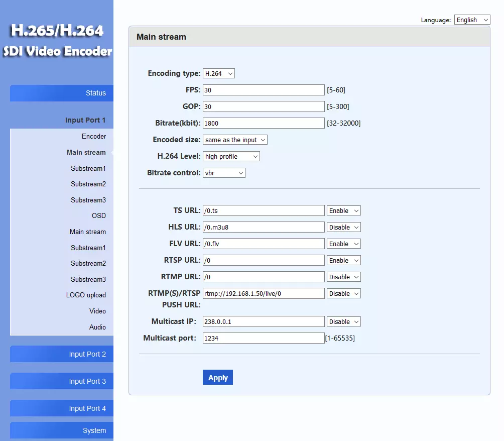Click the HLS URL text field

pos(264,227)
